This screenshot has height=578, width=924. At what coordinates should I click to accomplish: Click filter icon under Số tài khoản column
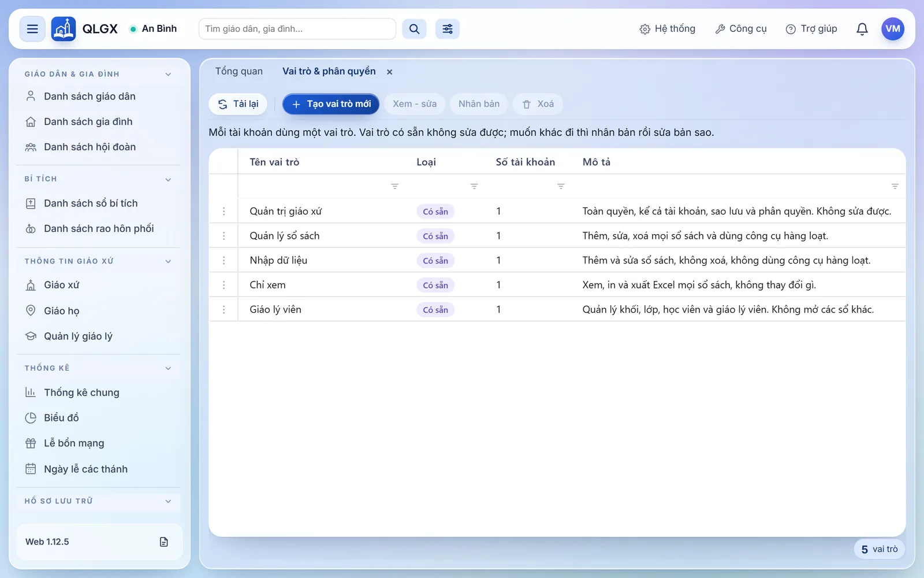tap(561, 186)
